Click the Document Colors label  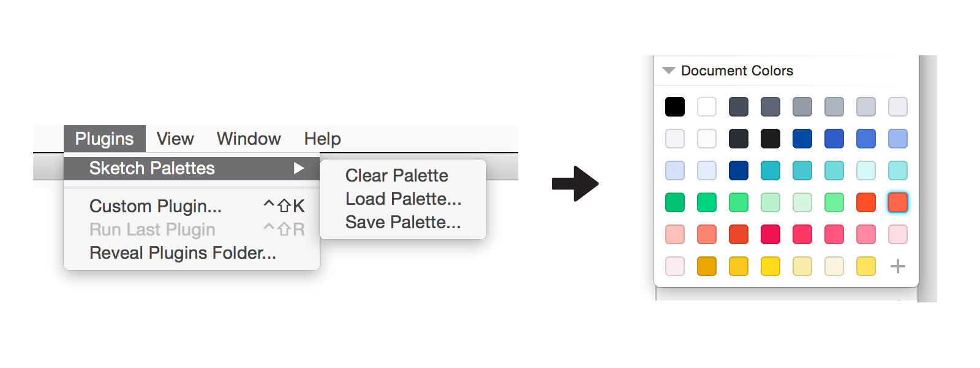[x=737, y=70]
